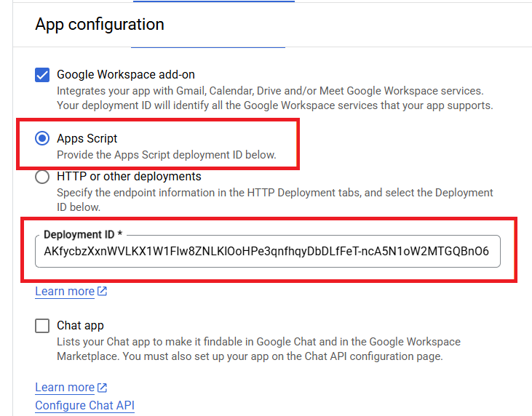This screenshot has width=532, height=416.
Task: Click the HTTP or other deployments label
Action: point(129,176)
